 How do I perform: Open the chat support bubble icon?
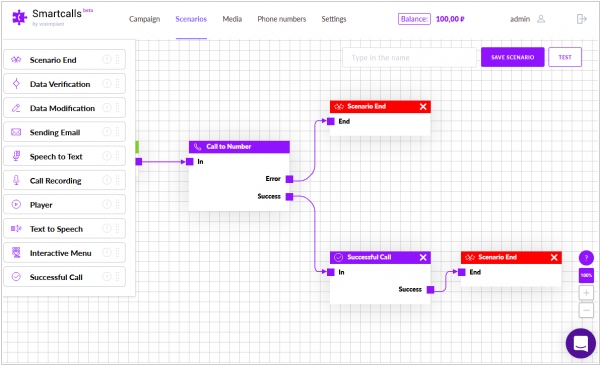[x=580, y=343]
